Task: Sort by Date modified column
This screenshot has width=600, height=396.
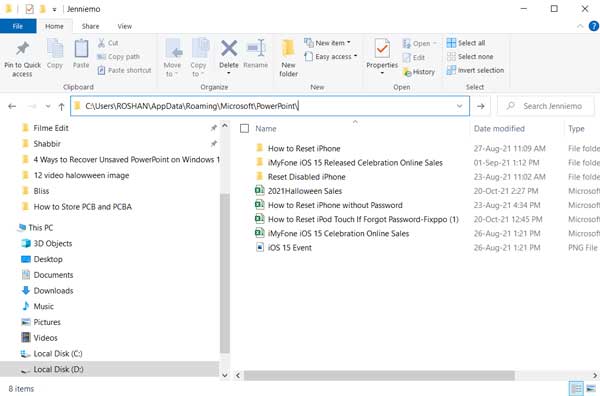Action: [499, 129]
